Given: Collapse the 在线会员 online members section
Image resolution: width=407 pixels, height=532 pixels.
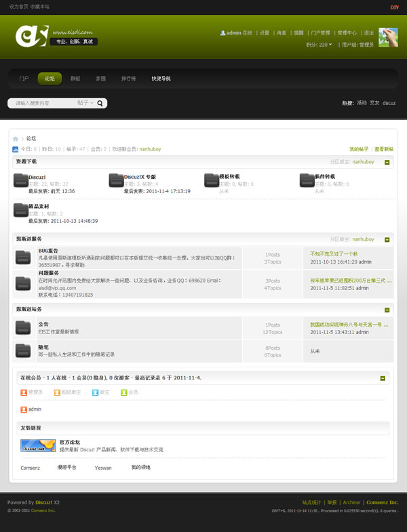Looking at the screenshot, I should 383,378.
